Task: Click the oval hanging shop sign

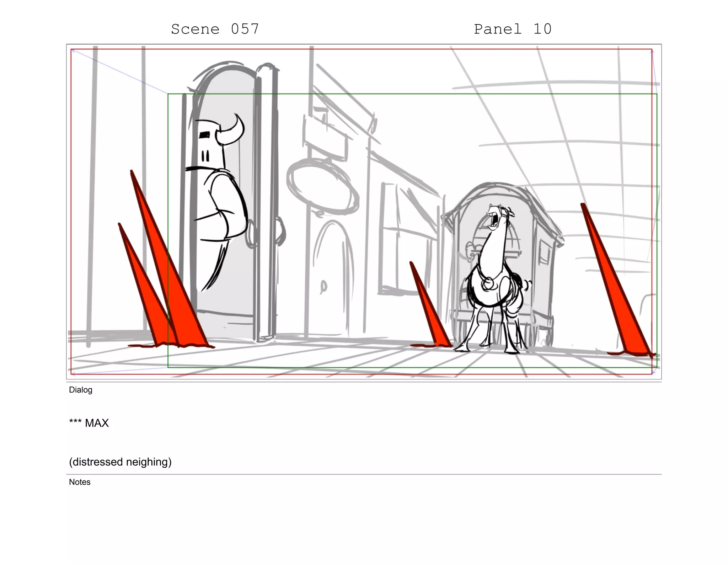Action: 323,187
